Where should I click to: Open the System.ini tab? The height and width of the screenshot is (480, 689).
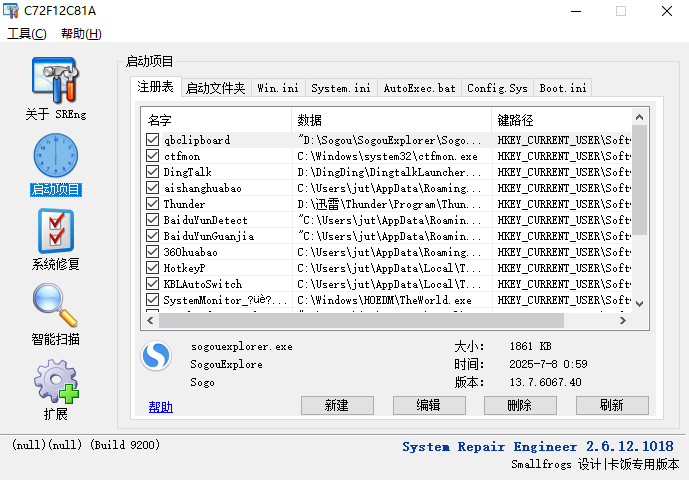341,88
